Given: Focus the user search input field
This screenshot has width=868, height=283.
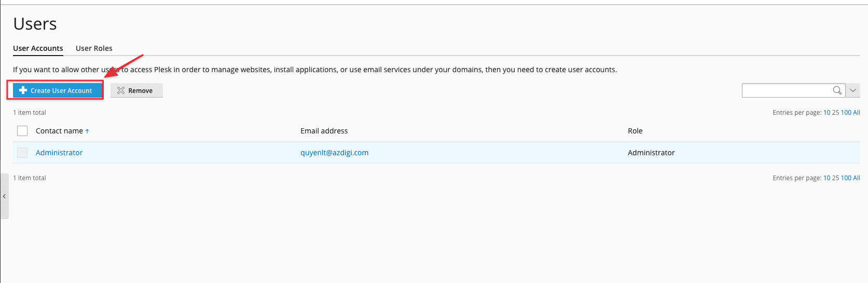Looking at the screenshot, I should (x=786, y=90).
